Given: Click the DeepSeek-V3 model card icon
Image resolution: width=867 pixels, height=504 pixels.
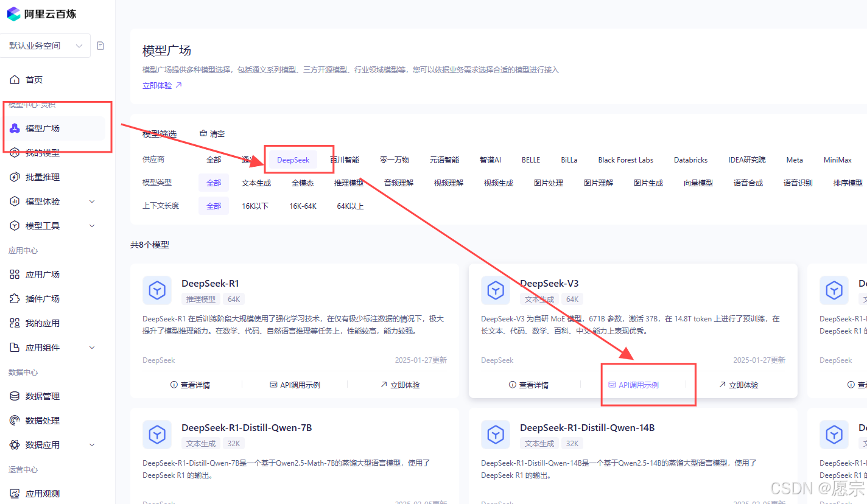Looking at the screenshot, I should (496, 290).
